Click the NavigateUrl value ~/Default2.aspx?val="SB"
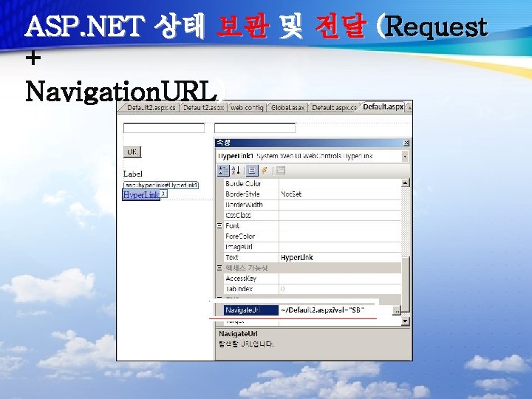The width and height of the screenshot is (532, 399). pyautogui.click(x=322, y=310)
